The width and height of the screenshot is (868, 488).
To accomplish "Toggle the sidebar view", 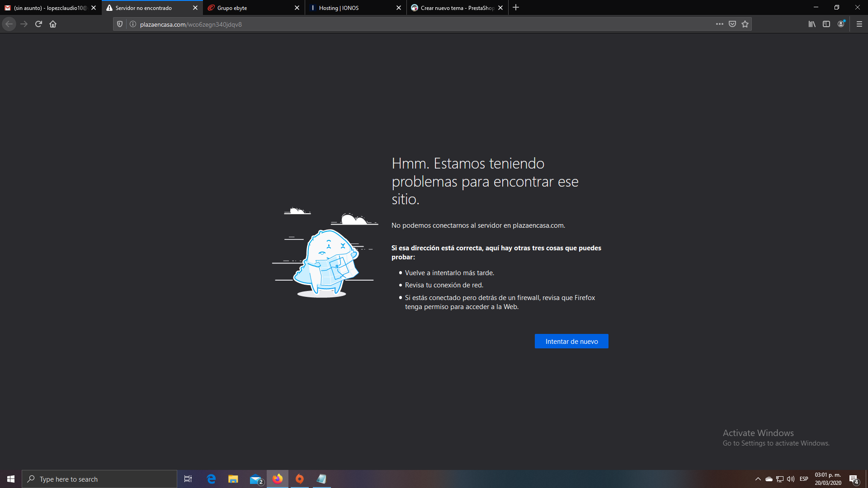I will (826, 24).
